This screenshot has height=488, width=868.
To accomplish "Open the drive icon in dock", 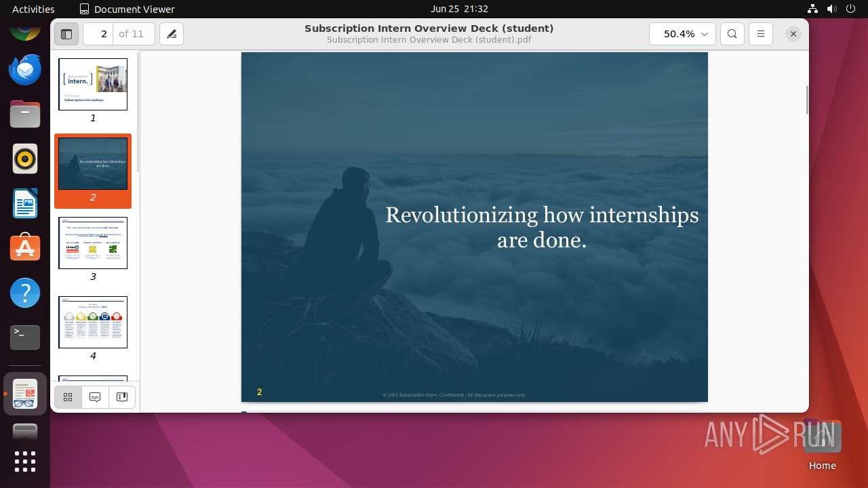I will coord(25,431).
